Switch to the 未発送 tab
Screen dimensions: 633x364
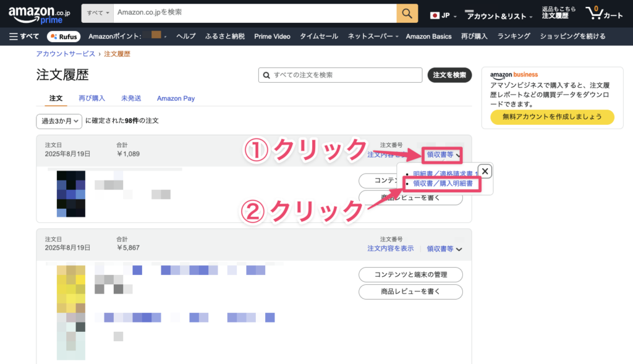pos(131,98)
